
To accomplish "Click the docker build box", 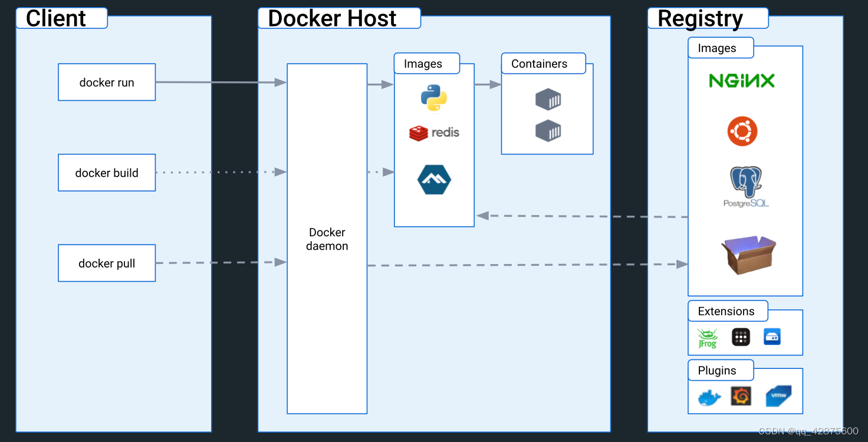I will (x=107, y=173).
